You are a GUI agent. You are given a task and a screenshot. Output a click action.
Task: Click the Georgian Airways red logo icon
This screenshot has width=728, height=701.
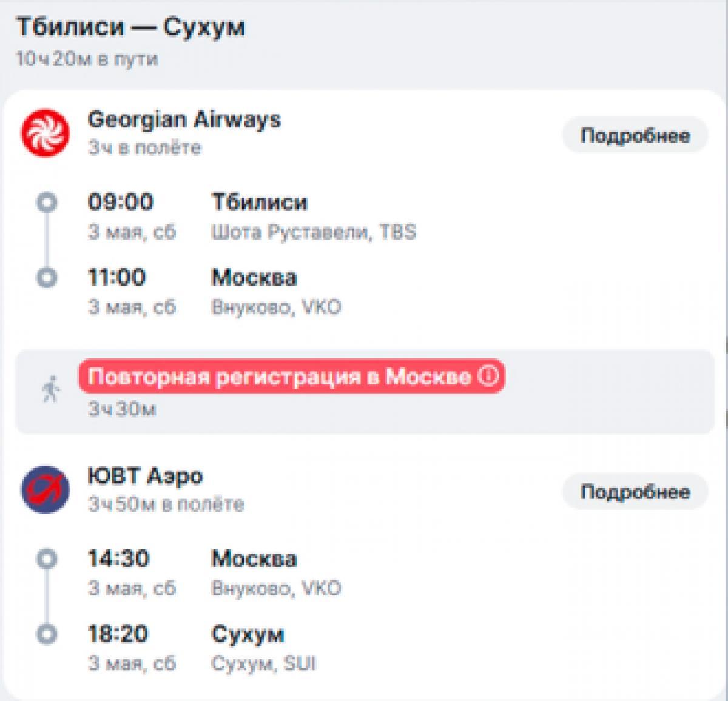coord(45,133)
